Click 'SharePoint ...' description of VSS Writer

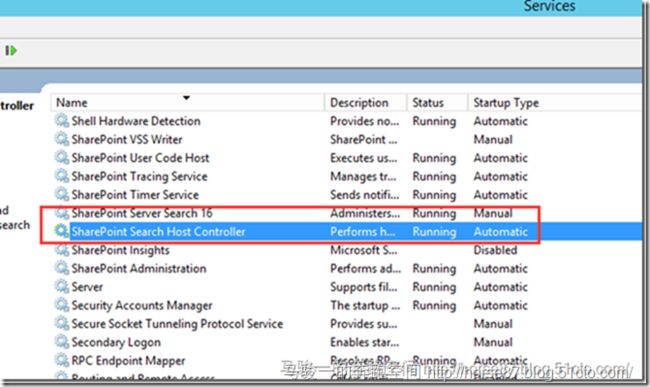click(364, 139)
